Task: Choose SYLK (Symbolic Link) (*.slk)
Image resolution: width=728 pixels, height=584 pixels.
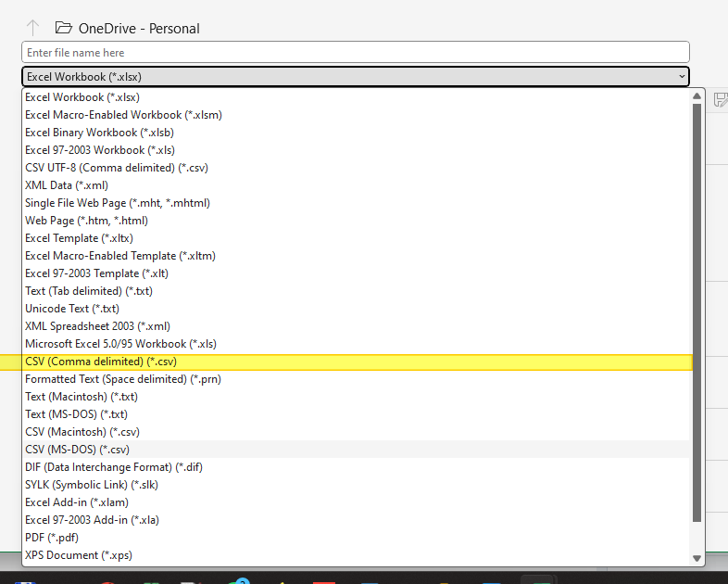Action: pos(357,485)
